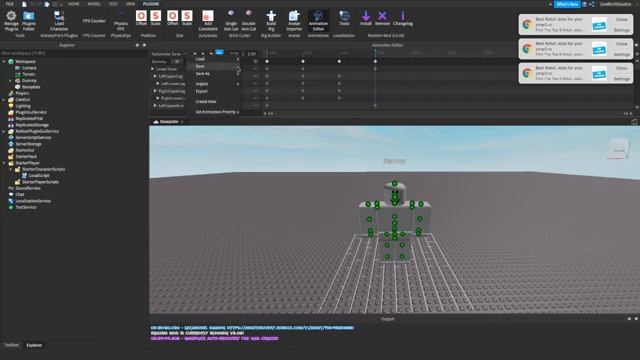Expand the Dummy model node
Image resolution: width=640 pixels, height=360 pixels.
(x=11, y=81)
